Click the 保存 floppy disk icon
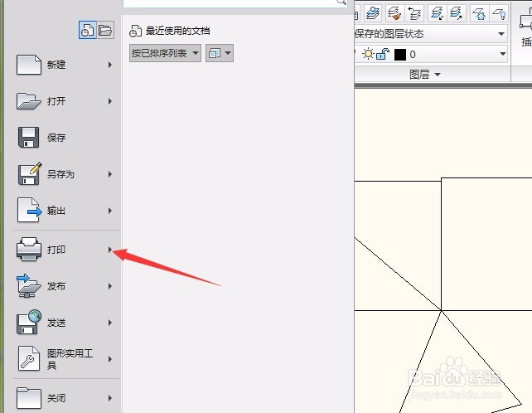Image resolution: width=532 pixels, height=413 pixels. pos(28,137)
